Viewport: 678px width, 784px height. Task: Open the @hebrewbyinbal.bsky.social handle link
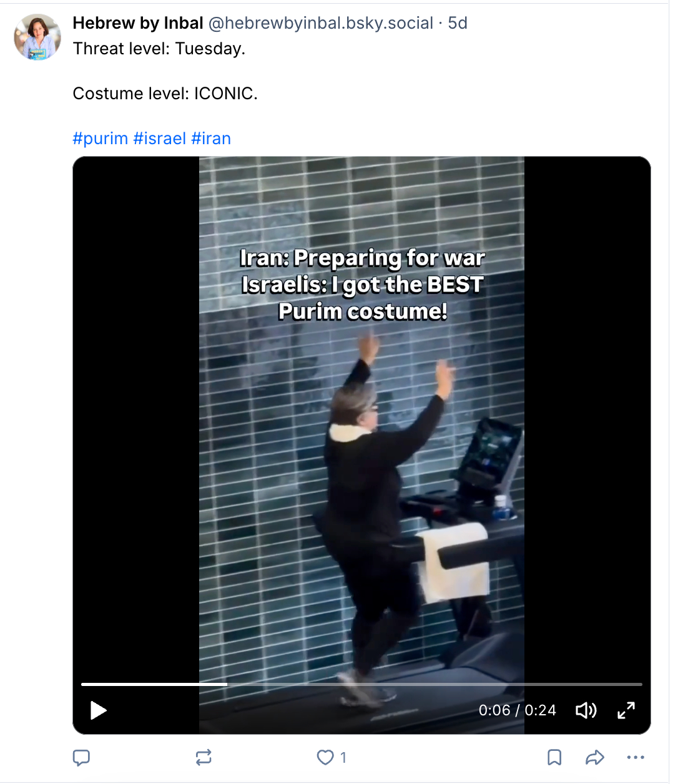tap(321, 23)
